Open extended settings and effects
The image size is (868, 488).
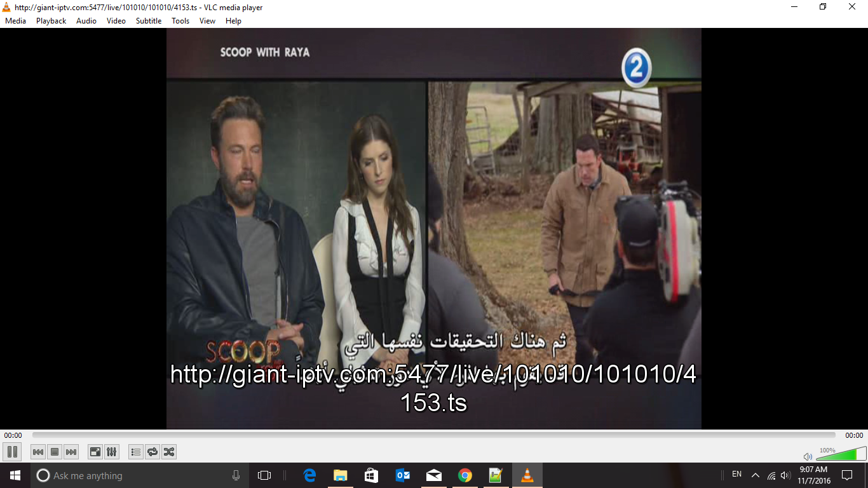coord(111,452)
